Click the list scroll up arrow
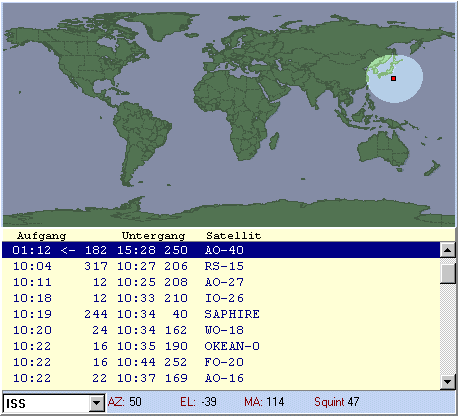This screenshot has width=458, height=416. tap(447, 250)
